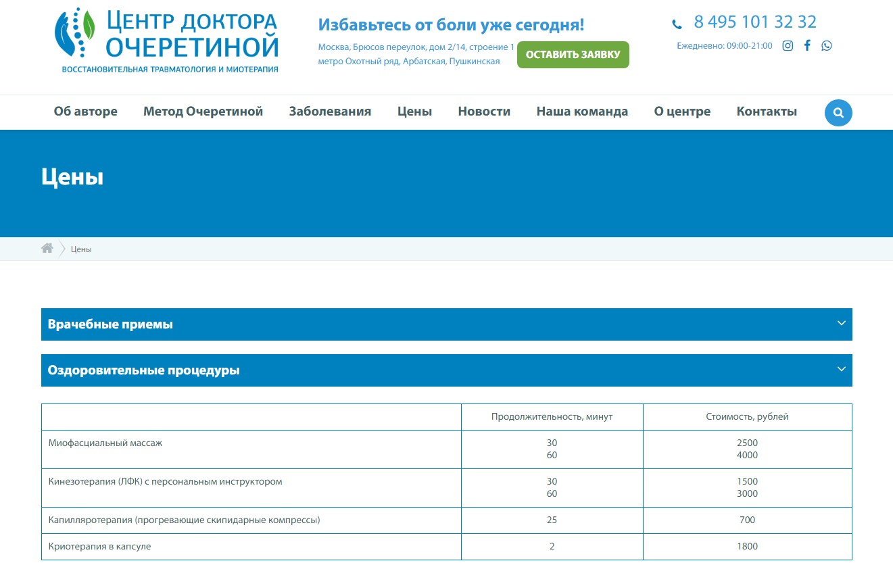Expand the Врачебные приемы section chevron

click(842, 323)
